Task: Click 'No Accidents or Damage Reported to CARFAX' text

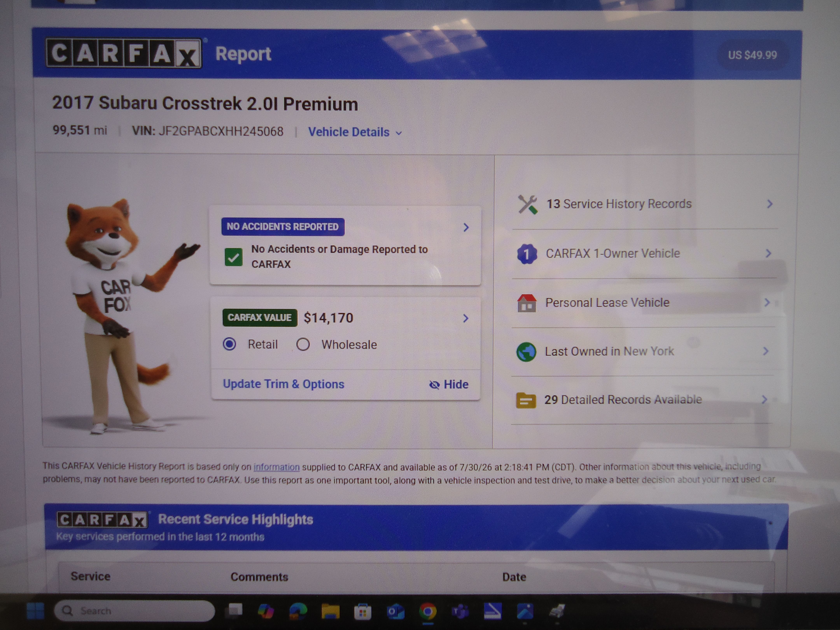Action: (x=339, y=257)
